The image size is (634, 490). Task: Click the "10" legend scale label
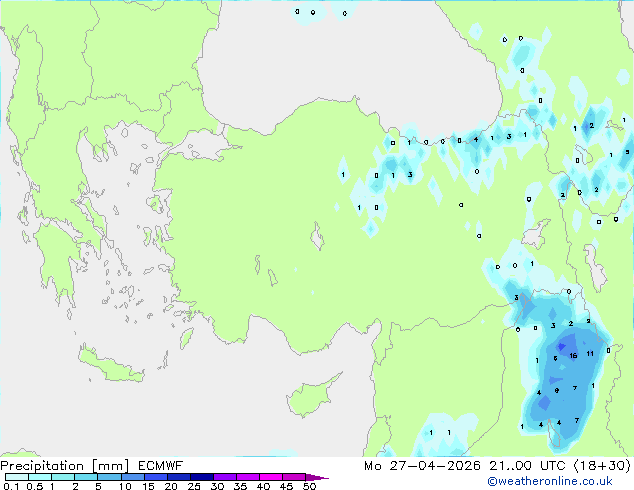point(125,486)
